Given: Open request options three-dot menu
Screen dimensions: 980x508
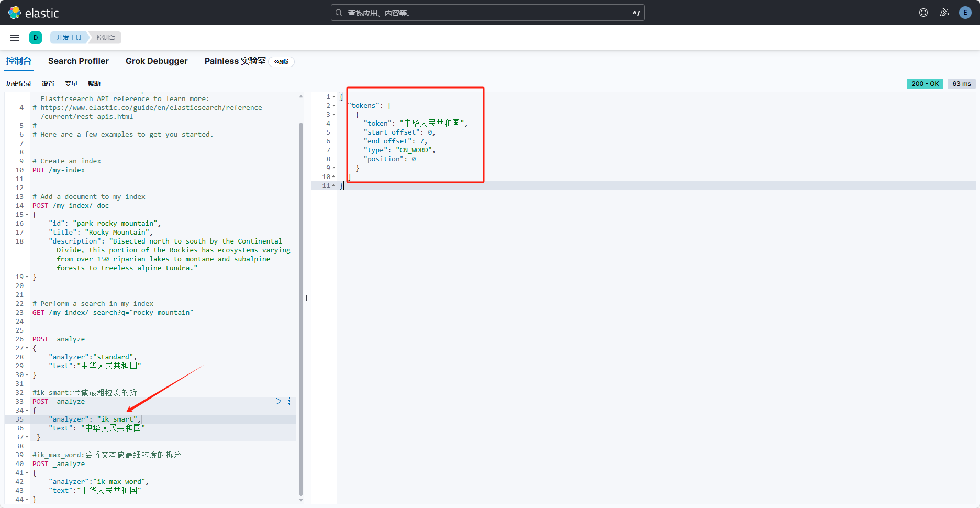Looking at the screenshot, I should coord(289,401).
